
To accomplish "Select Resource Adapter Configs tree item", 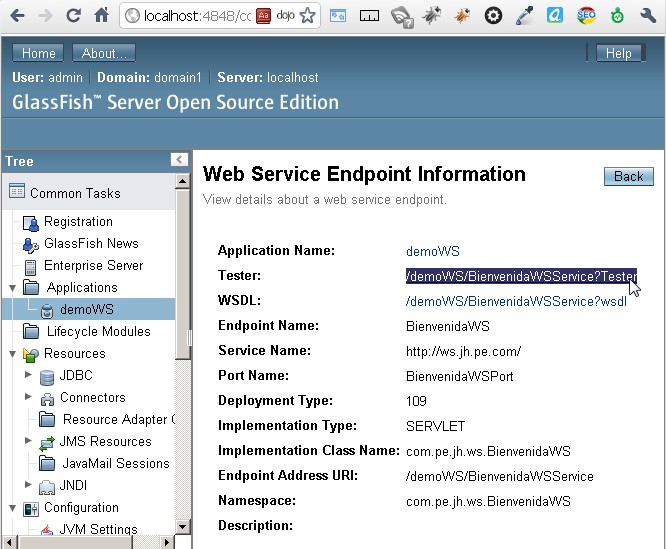I will tap(119, 419).
